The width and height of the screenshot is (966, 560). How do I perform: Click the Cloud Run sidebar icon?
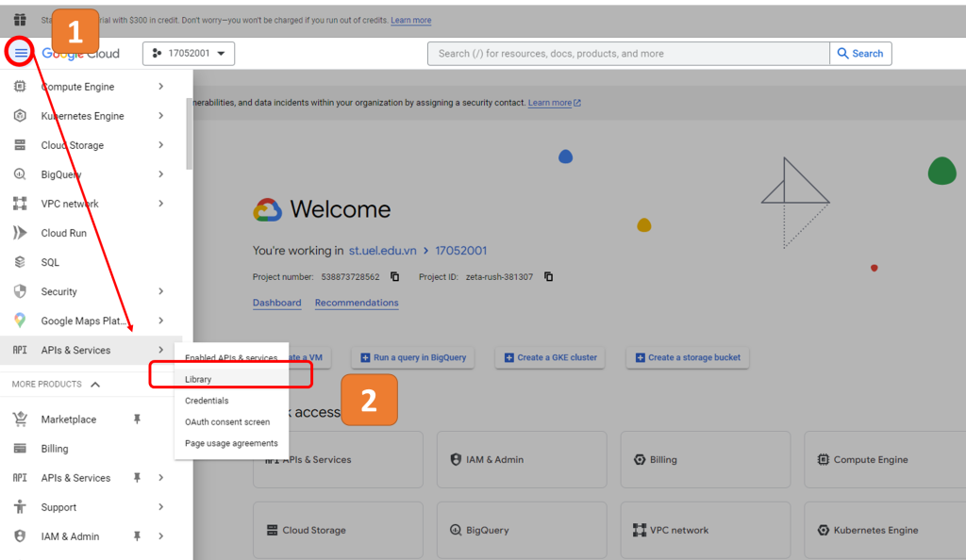(20, 233)
